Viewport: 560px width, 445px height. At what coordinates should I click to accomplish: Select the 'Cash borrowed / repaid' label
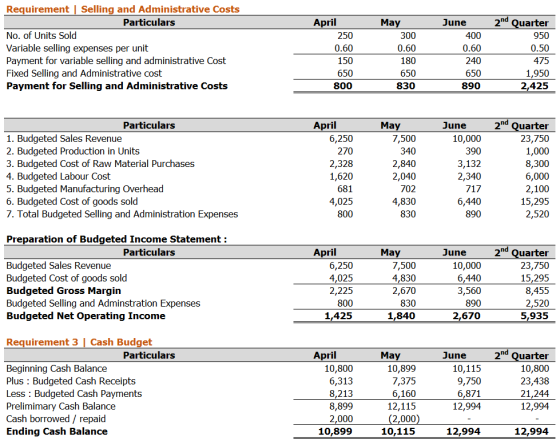tap(56, 419)
